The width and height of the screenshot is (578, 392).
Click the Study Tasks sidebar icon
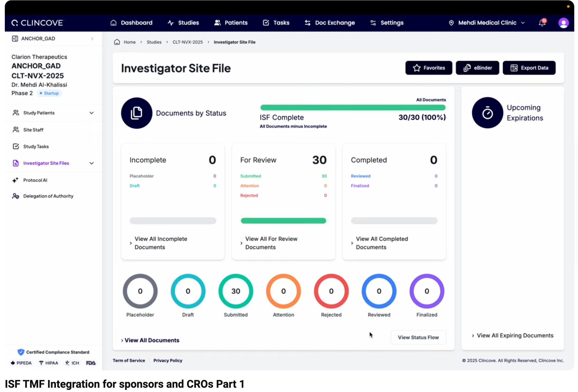tap(16, 146)
